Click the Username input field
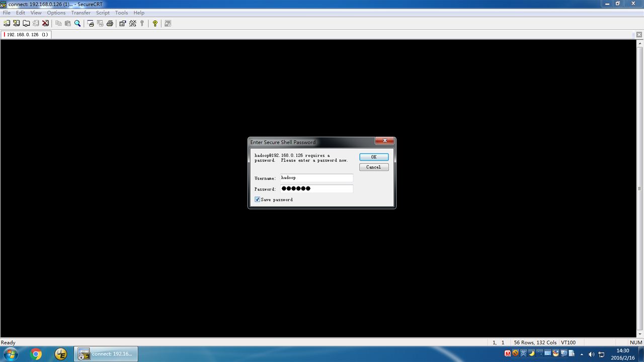644x362 pixels. 316,177
